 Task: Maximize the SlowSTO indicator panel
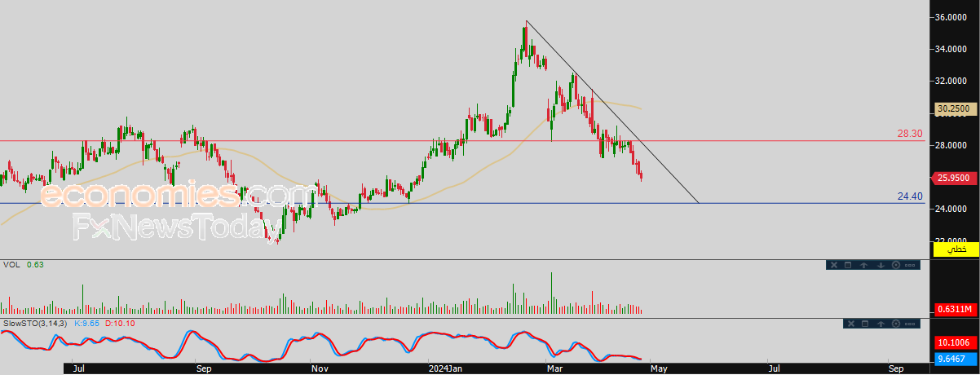865,324
